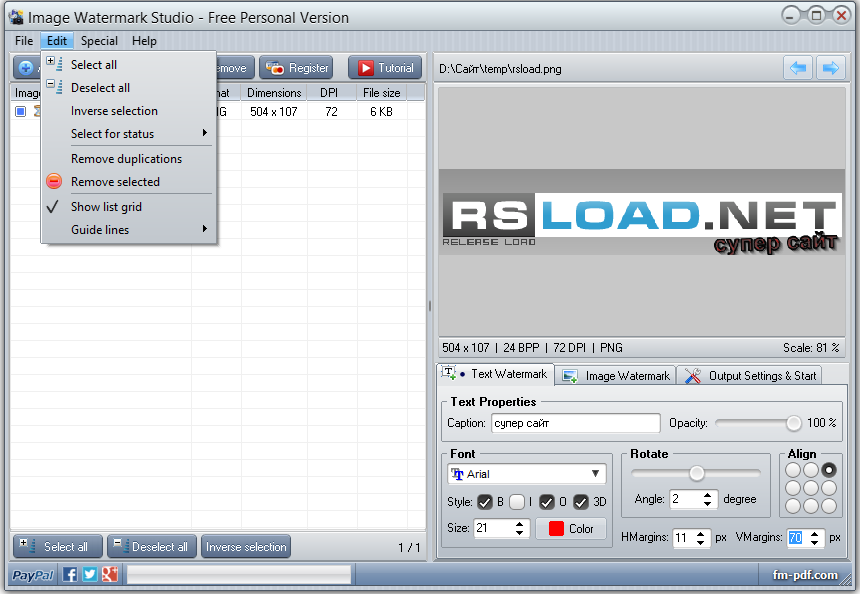The width and height of the screenshot is (860, 594).
Task: Toggle the Bold style checkbox
Action: [484, 502]
